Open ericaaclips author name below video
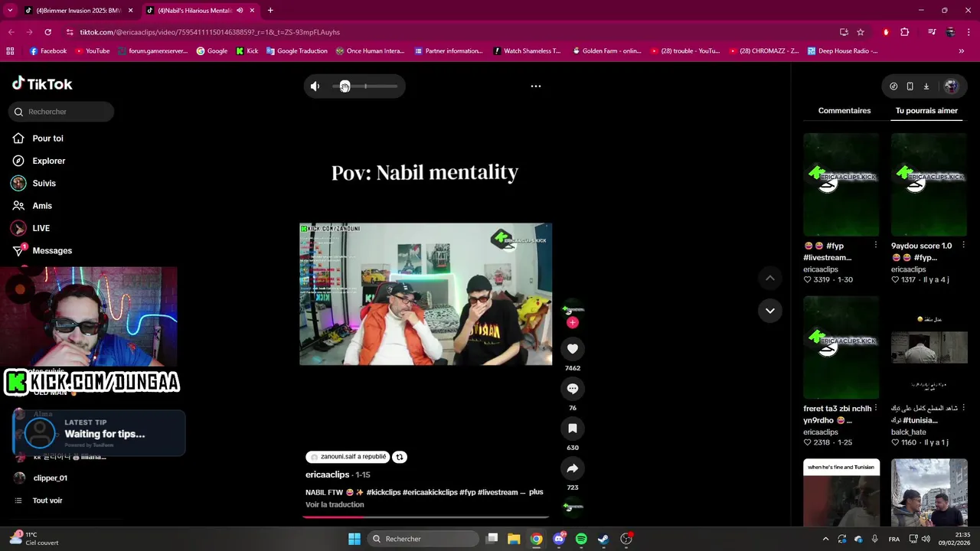This screenshot has width=980, height=551. 327,474
